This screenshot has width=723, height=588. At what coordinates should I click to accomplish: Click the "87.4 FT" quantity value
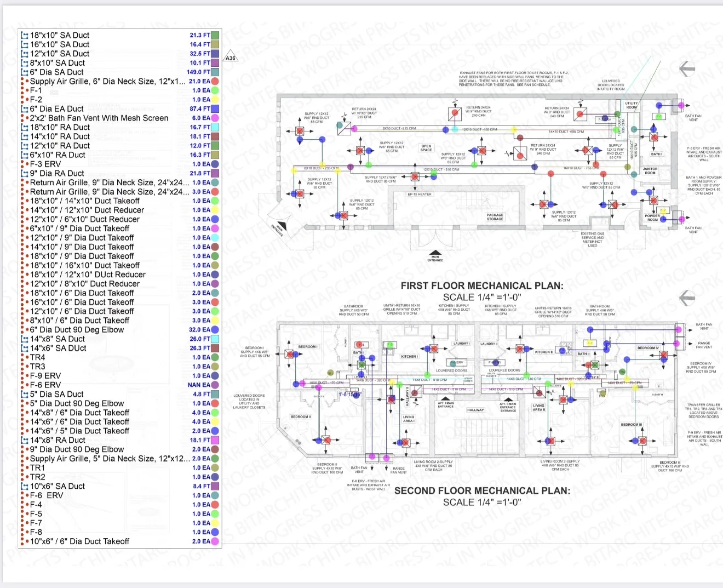[x=200, y=109]
